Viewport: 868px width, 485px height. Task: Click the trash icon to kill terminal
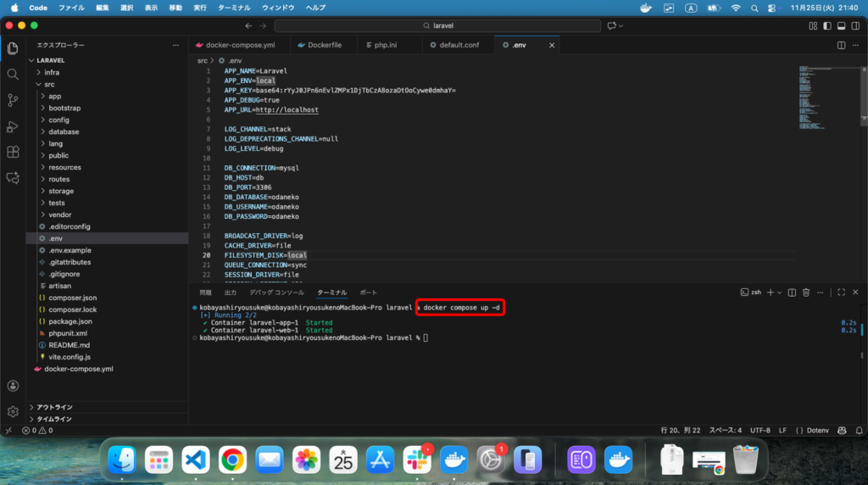coord(806,293)
